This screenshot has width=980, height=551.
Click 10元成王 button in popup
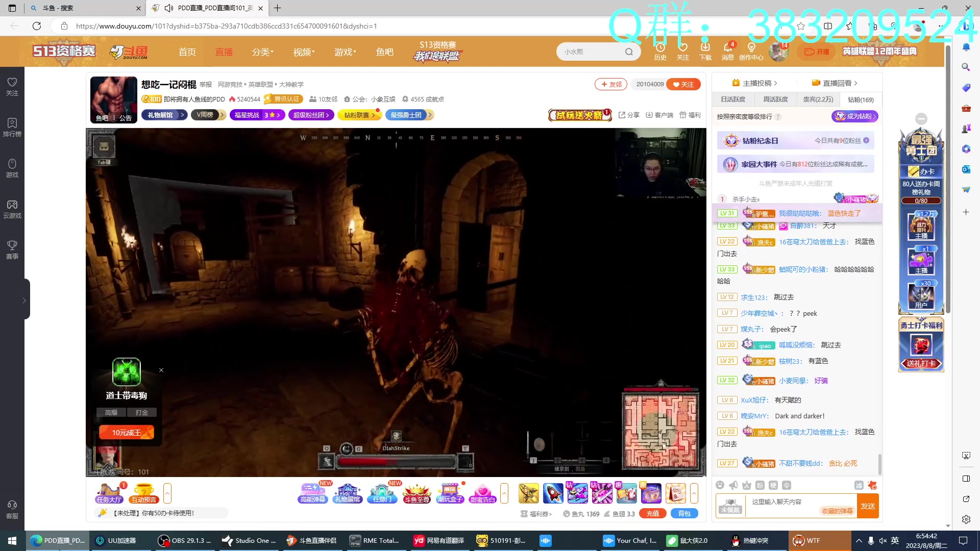point(126,432)
